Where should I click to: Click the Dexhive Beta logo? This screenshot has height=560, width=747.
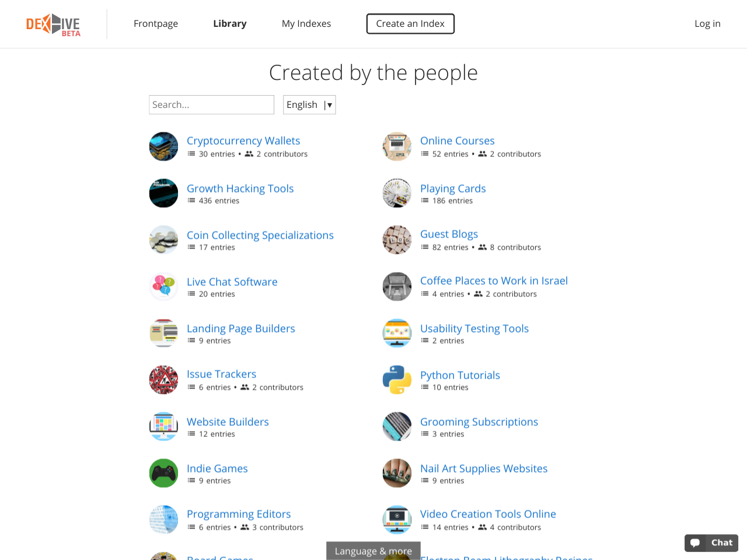(53, 24)
